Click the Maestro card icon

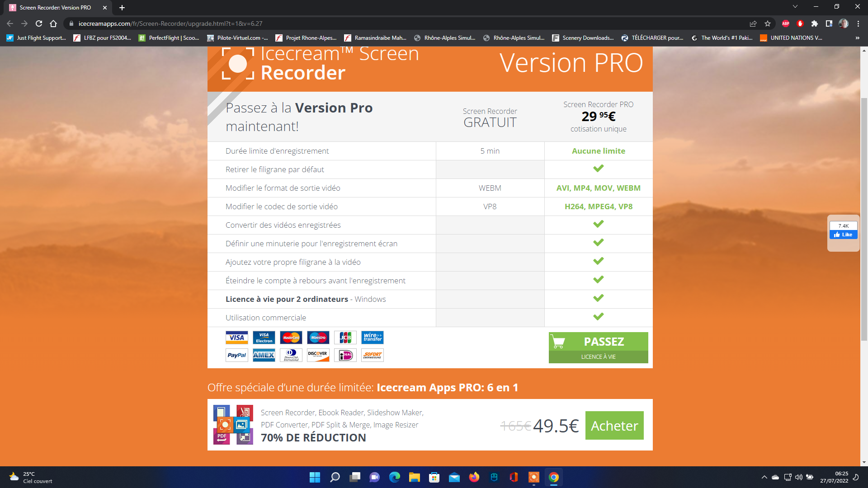(318, 338)
